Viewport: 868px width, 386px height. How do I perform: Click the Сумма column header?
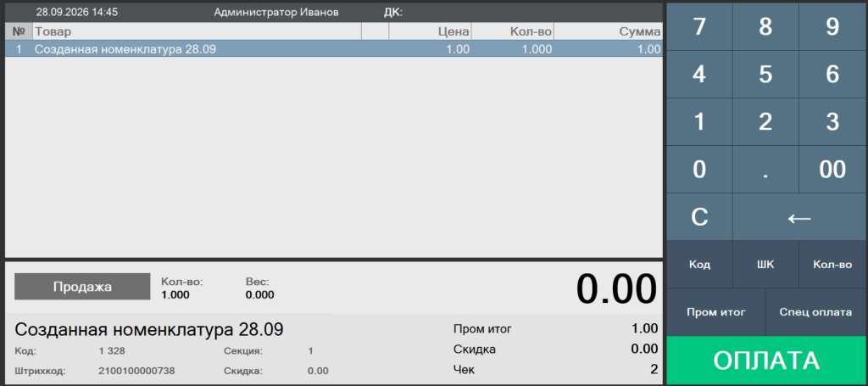[608, 31]
